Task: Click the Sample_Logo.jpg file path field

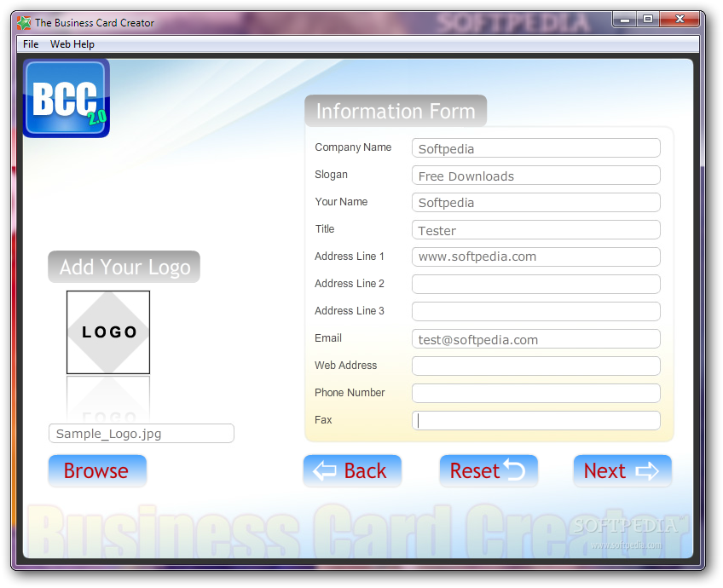Action: (141, 434)
